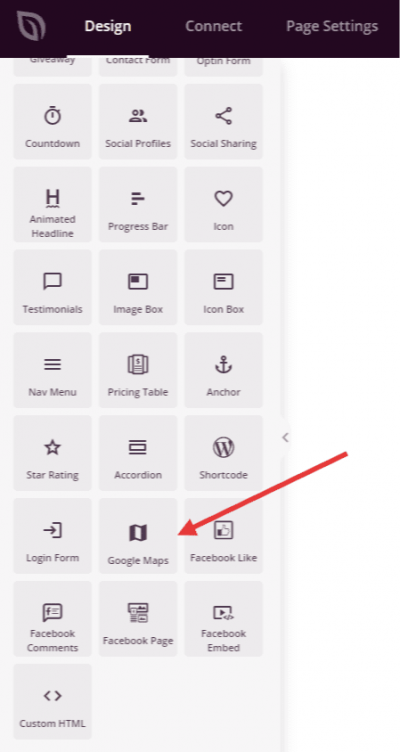Select the Star Rating block

[52, 453]
